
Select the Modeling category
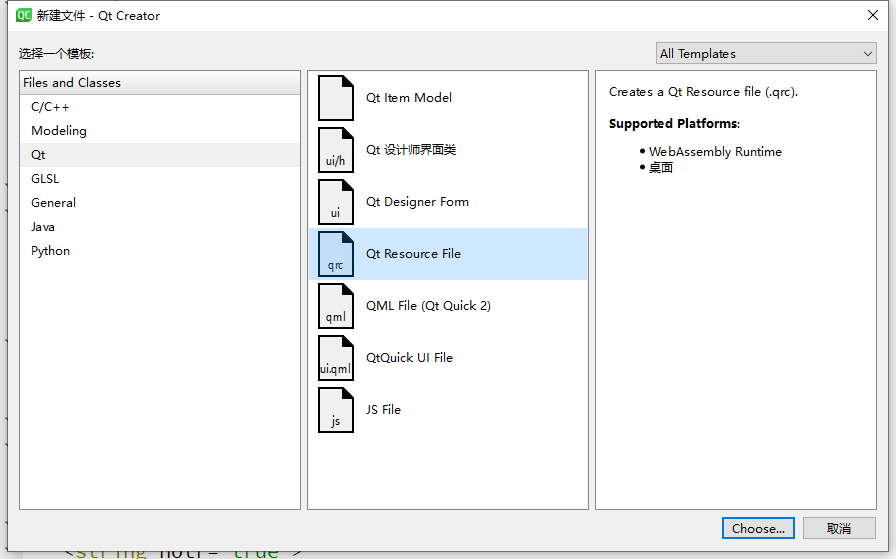159,131
